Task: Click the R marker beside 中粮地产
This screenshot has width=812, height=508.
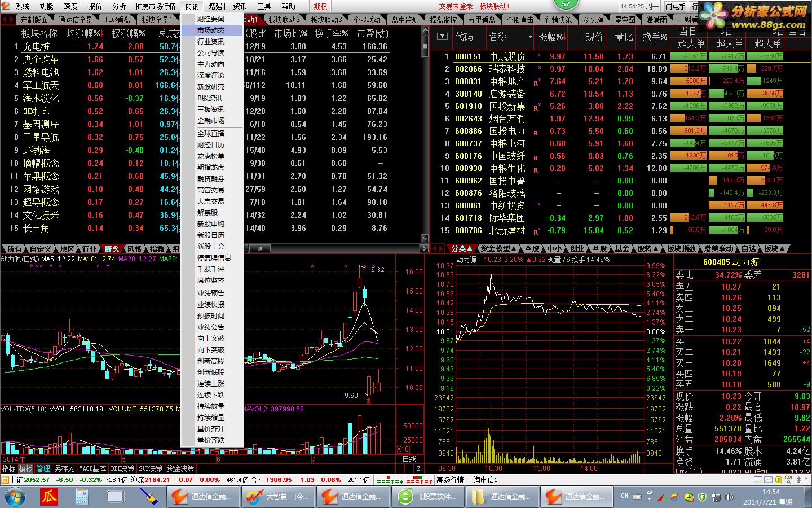Action: click(x=536, y=83)
